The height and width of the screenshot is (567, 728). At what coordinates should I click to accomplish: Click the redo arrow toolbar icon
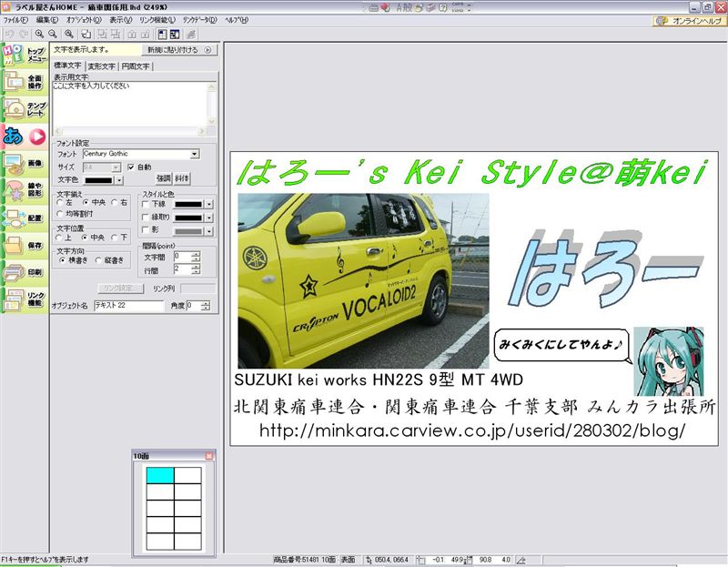pyautogui.click(x=24, y=34)
